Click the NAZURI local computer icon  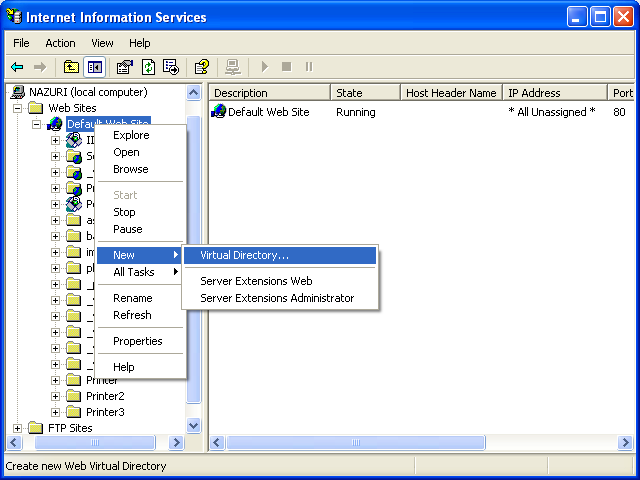[18, 92]
